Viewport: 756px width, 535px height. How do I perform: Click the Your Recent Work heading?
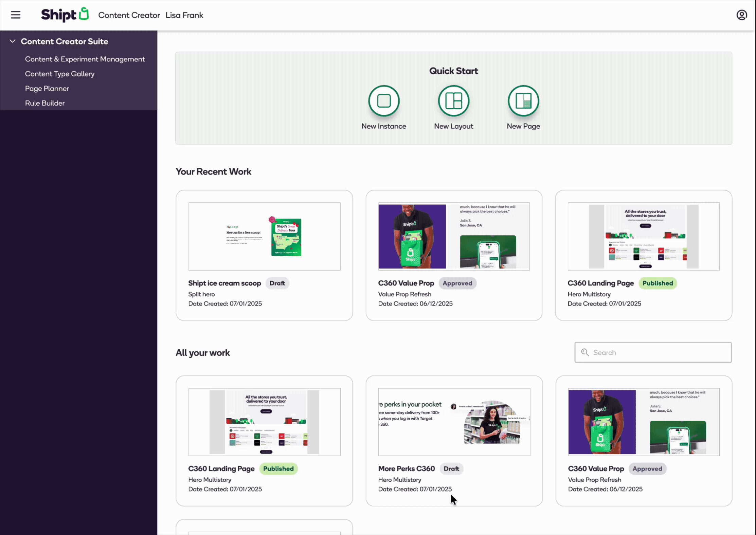214,171
